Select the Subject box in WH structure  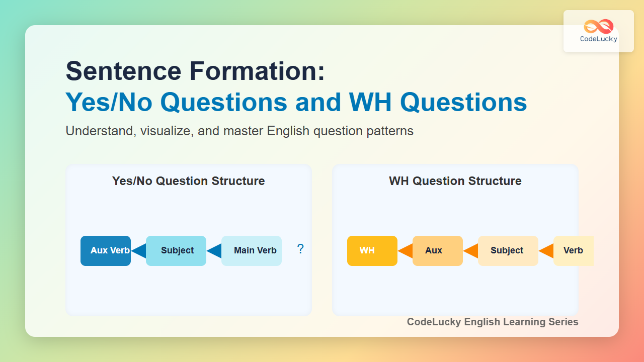coord(508,250)
